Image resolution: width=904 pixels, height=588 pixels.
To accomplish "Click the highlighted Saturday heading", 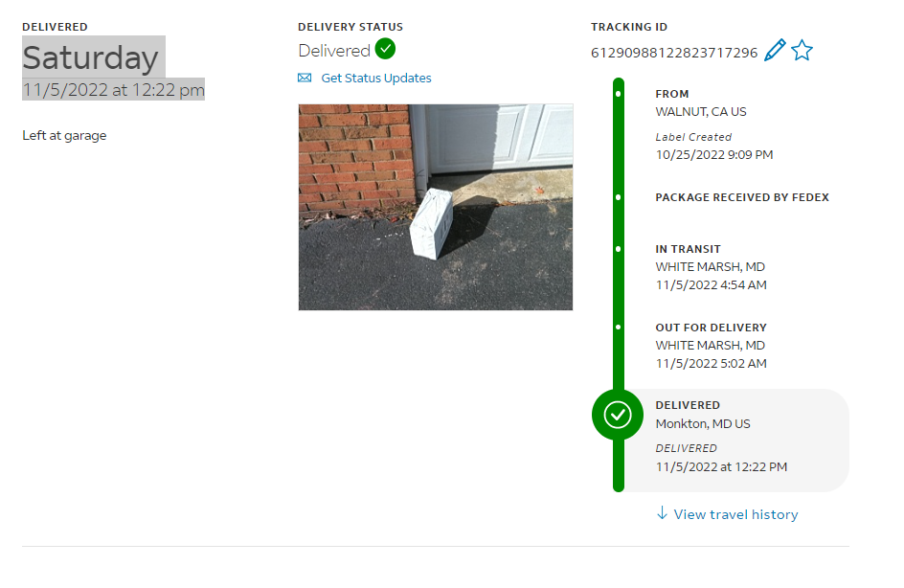I will 91,57.
